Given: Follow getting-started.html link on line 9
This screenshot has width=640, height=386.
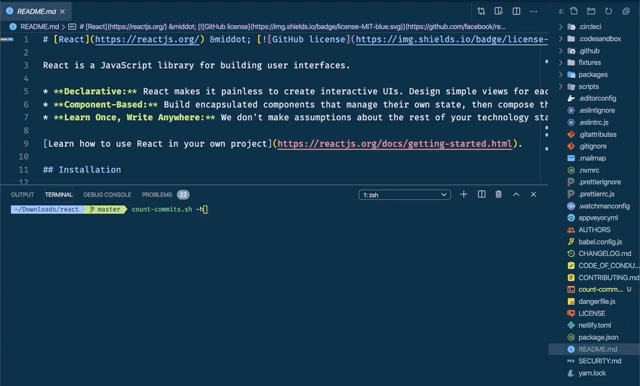Looking at the screenshot, I should click(395, 144).
